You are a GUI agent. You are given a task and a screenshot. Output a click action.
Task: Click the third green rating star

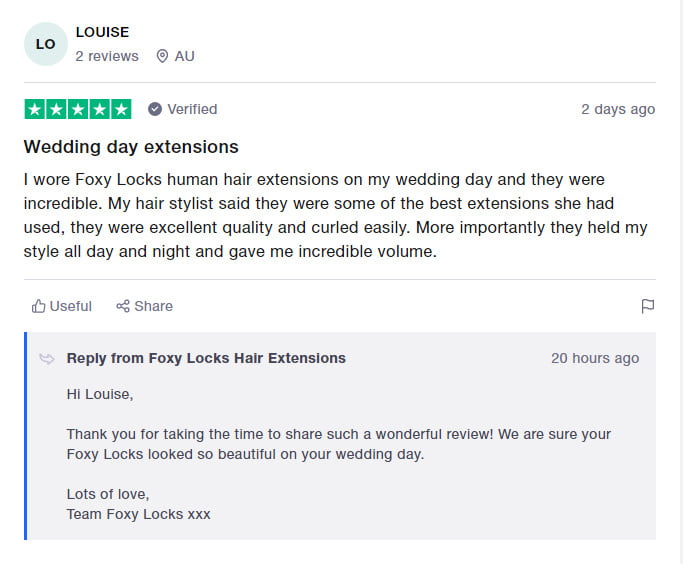point(78,109)
